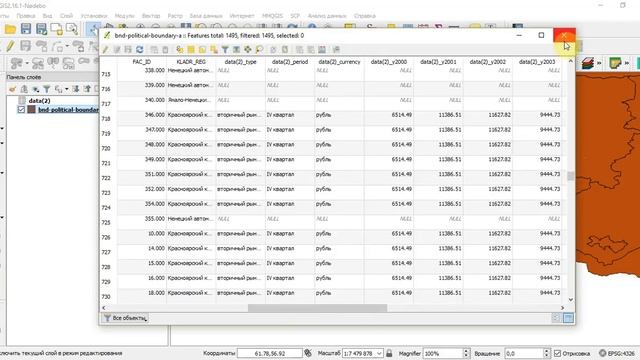Select all features yellow icon in table

pyautogui.click(x=191, y=49)
